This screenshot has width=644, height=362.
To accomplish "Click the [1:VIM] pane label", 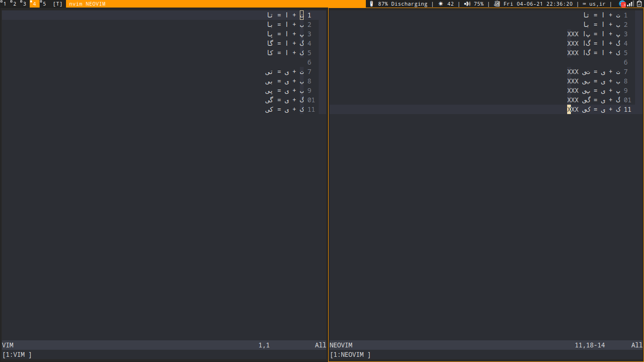I will [x=16, y=354].
